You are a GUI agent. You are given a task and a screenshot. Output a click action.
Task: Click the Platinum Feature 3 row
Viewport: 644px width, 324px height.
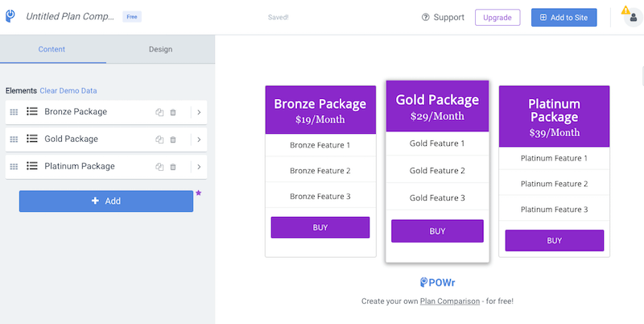555,210
